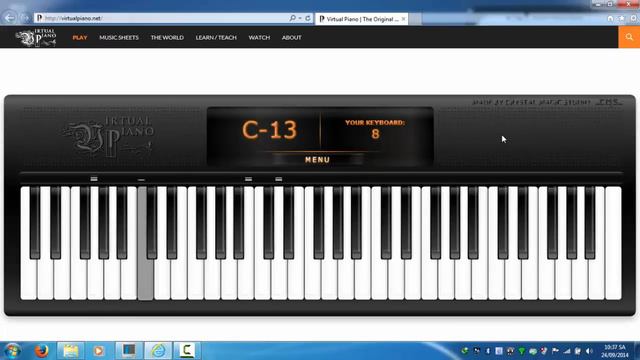
Task: Open Windows Media Player from the taskbar
Action: (x=98, y=351)
